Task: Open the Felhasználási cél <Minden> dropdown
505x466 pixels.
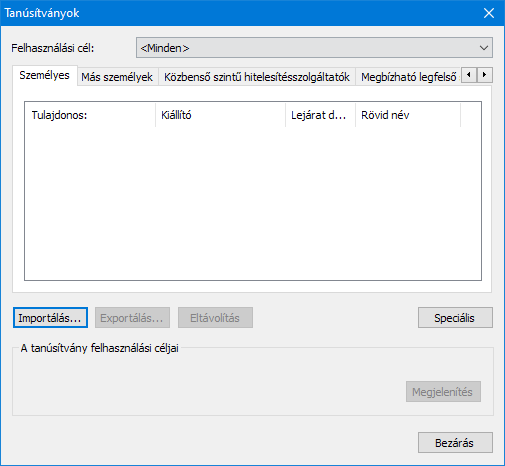Action: 314,48
